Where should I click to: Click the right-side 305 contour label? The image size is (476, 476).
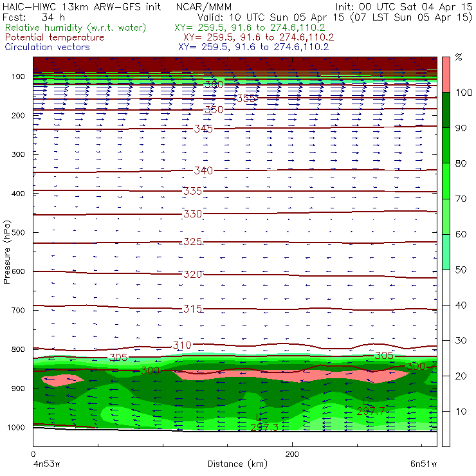384,356
